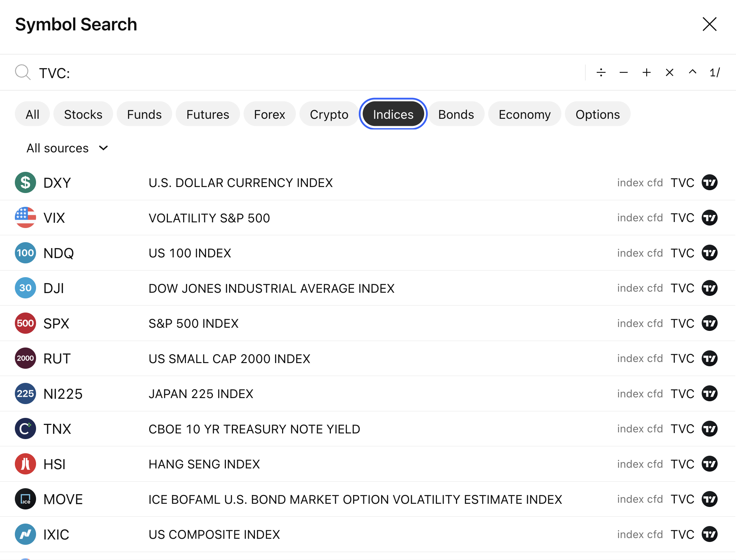Viewport: 736px width, 560px height.
Task: Select the HANG SENG INDEX result
Action: [x=204, y=464]
